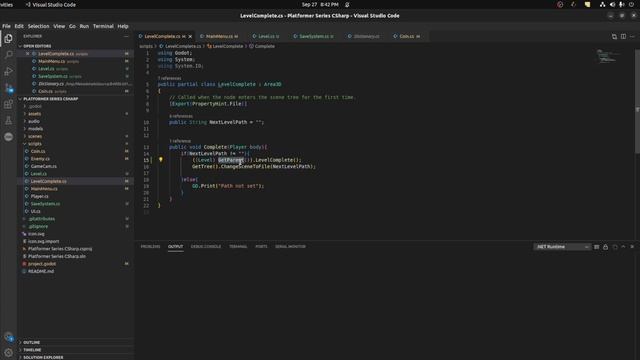Viewport: 640px width, 360px height.
Task: Click the round gray activity bar icon
Action: (8, 137)
